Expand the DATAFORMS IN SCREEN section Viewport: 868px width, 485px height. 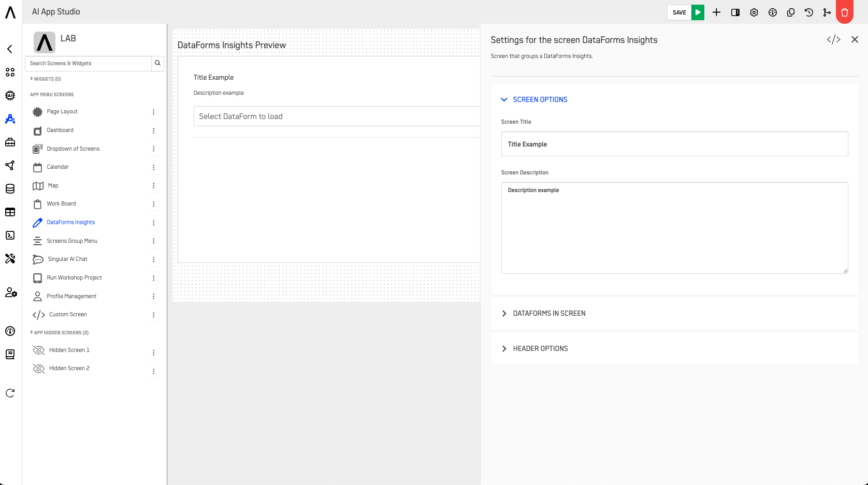coord(543,314)
